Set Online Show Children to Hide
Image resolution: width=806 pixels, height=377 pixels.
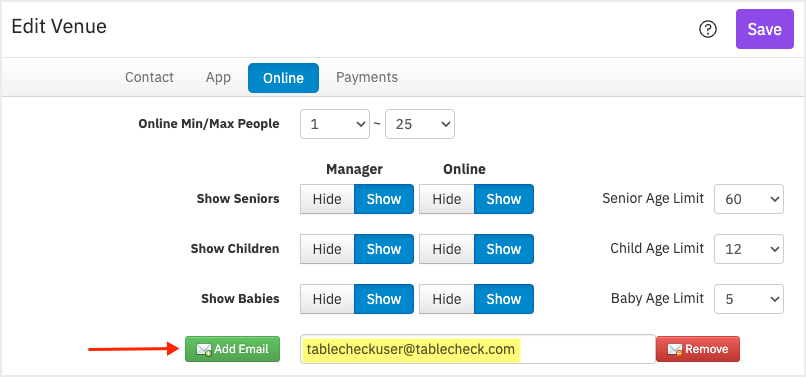click(x=446, y=249)
